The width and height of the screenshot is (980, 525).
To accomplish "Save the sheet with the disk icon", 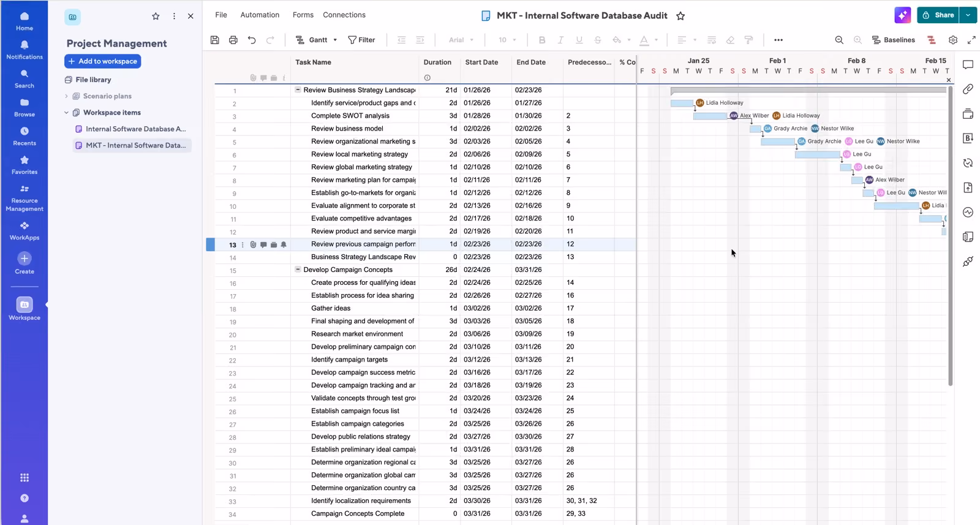I will pyautogui.click(x=214, y=40).
